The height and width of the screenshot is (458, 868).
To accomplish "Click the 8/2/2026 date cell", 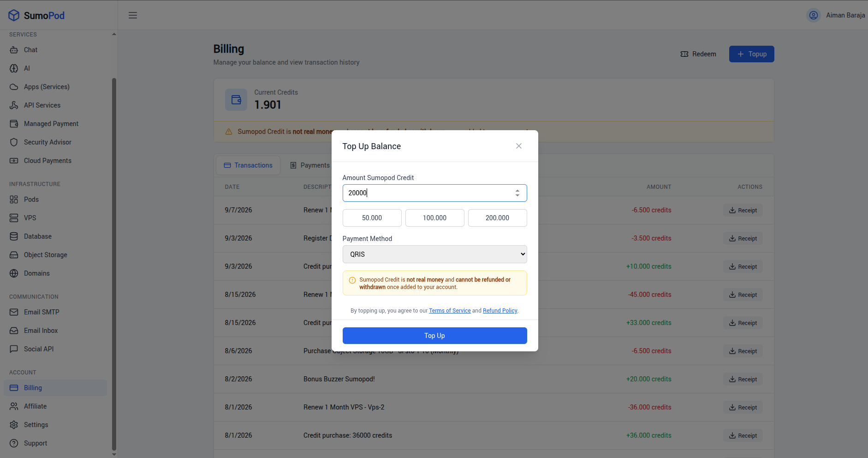I will coord(238,379).
